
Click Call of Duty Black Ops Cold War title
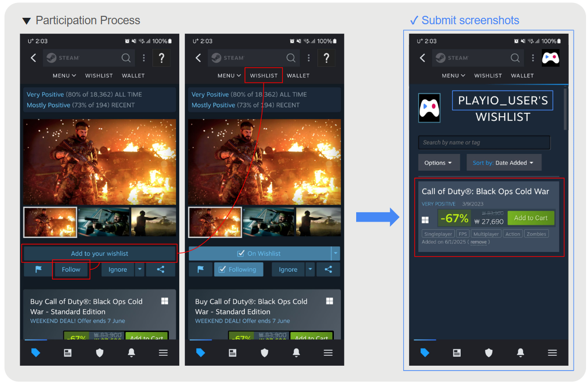[x=485, y=192]
